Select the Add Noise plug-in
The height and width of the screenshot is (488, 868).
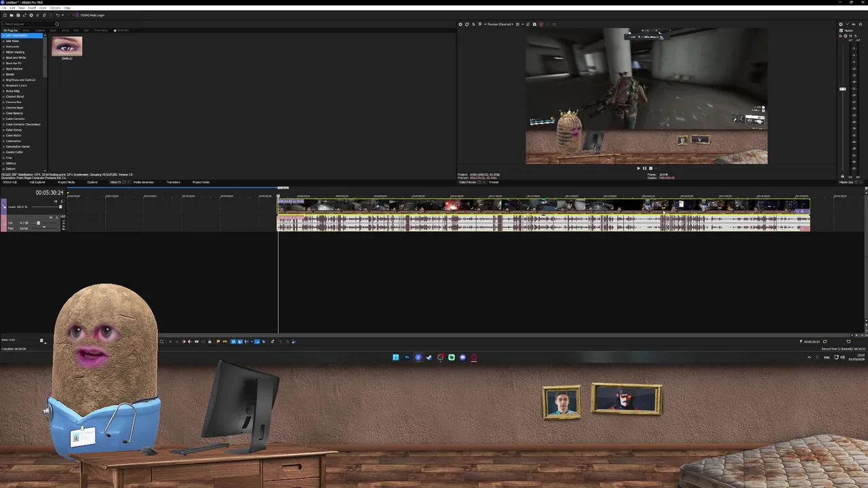coord(12,41)
